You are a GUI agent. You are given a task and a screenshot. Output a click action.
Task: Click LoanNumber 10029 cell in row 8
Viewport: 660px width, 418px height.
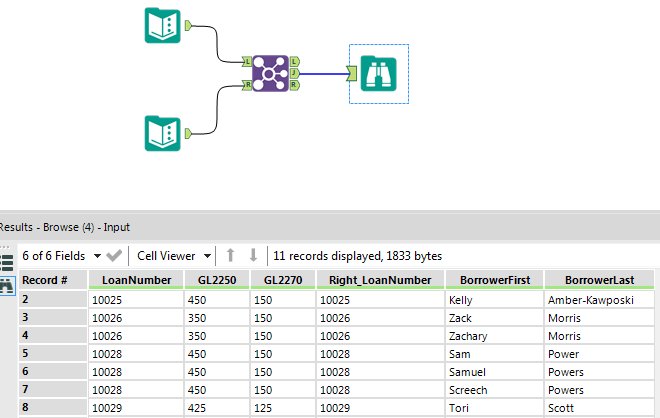136,408
